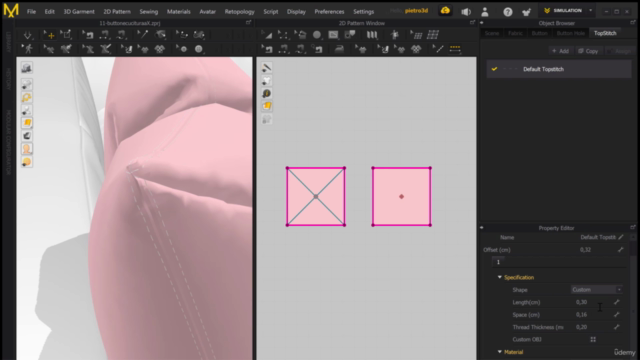Switch to the Scene tab in Object Browser
Image resolution: width=640 pixels, height=360 pixels.
[x=492, y=33]
